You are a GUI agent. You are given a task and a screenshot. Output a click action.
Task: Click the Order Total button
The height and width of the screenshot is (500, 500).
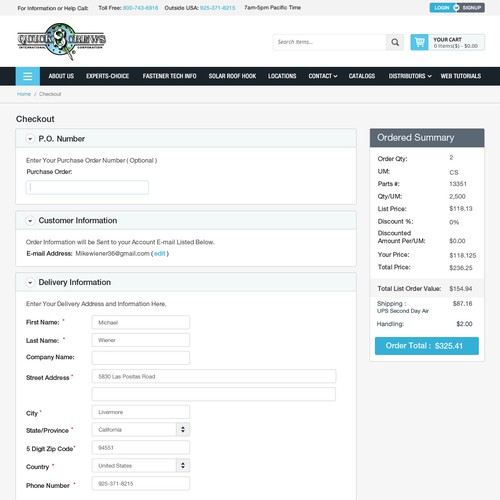(427, 346)
